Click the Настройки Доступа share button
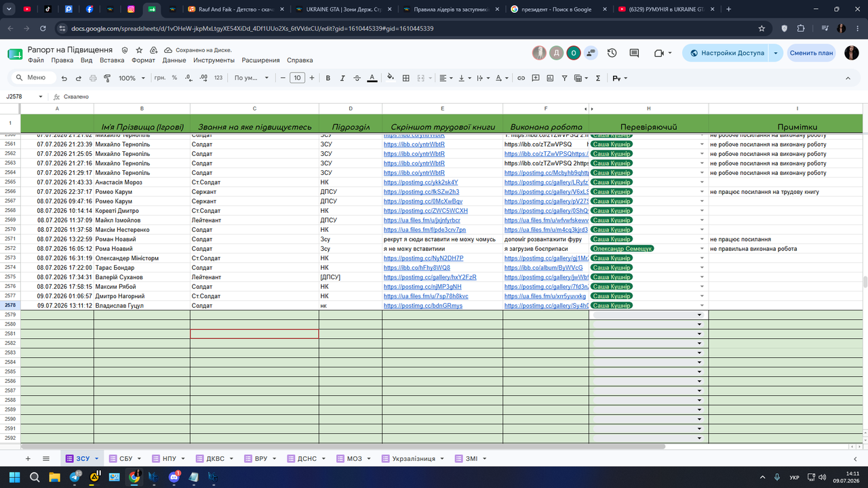 click(x=726, y=53)
